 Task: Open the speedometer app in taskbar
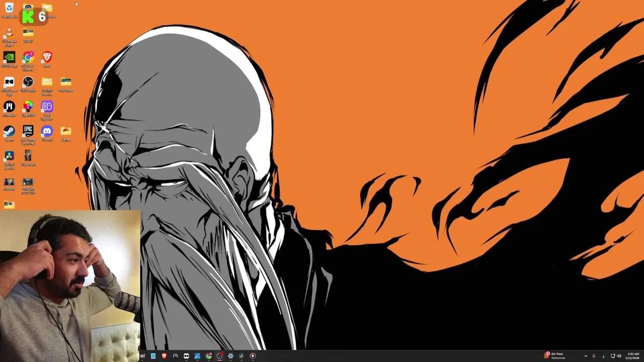175,356
